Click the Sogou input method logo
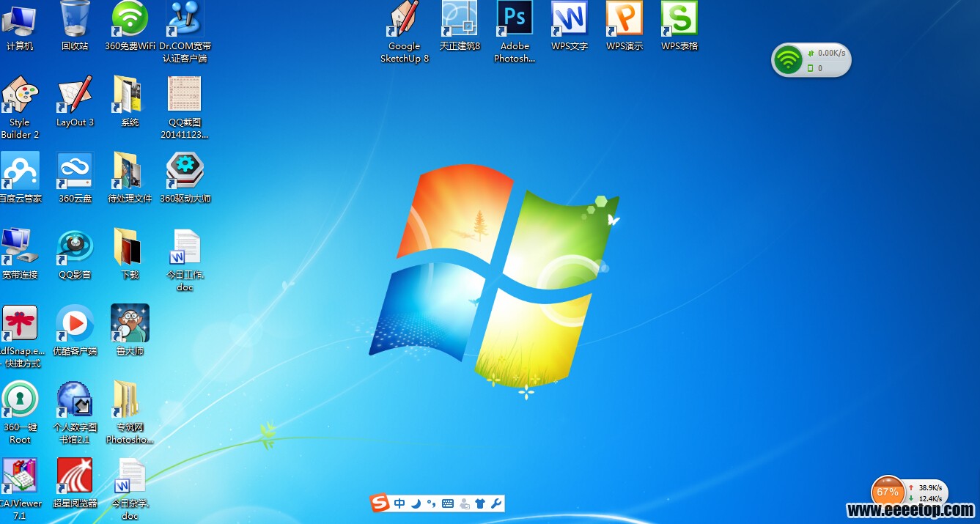 click(x=380, y=503)
